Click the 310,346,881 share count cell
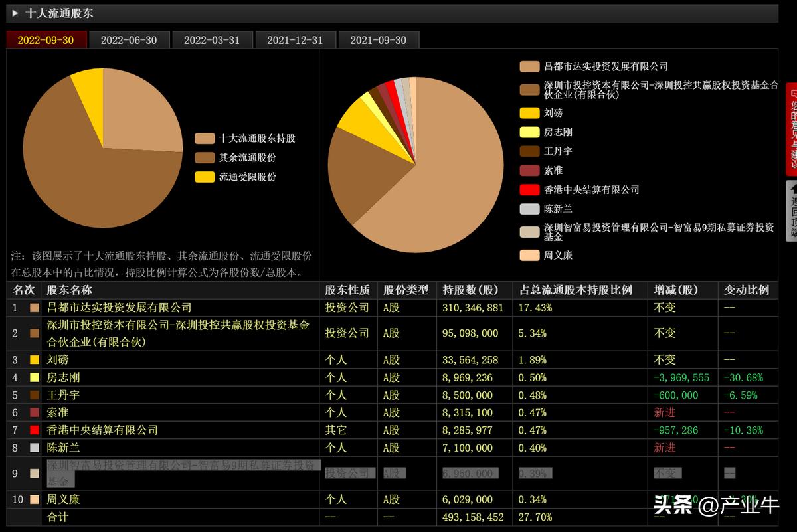 click(474, 308)
